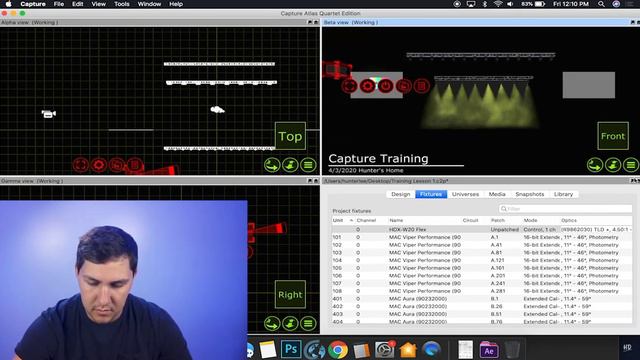Viewport: 640px width, 360px height.
Task: Click the green spotlight icon in Gamma view
Action: [290, 323]
